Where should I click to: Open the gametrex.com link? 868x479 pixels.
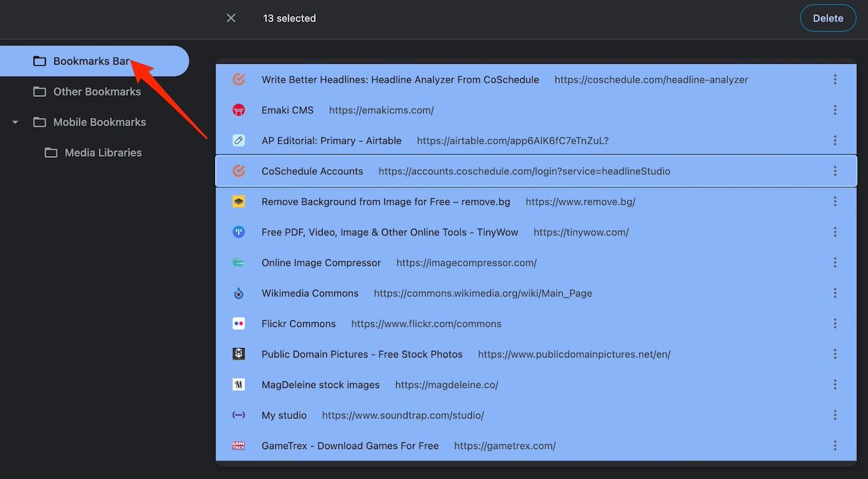click(505, 446)
